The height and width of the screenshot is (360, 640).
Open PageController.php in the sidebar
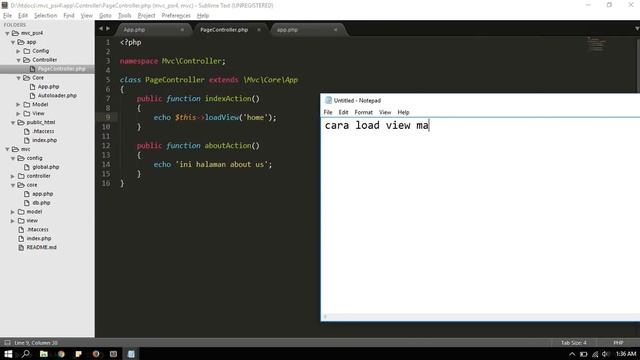61,69
